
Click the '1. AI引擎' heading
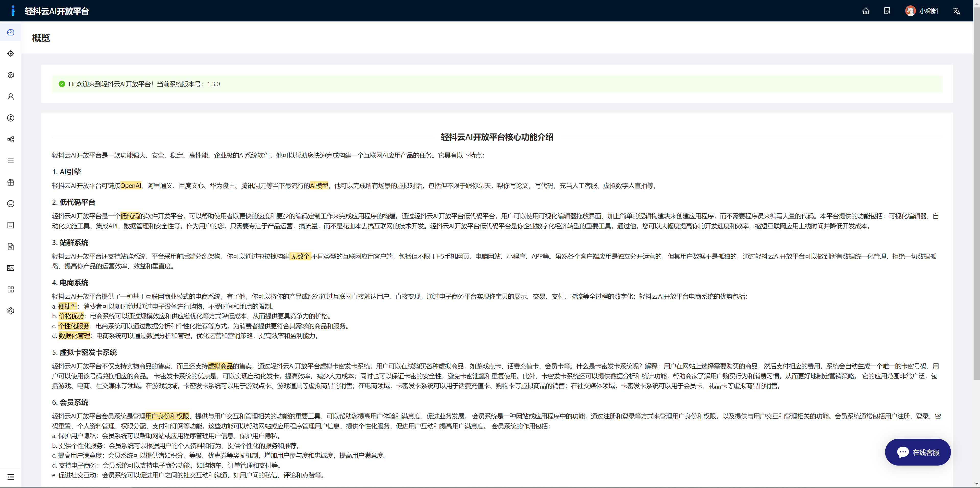(x=67, y=172)
